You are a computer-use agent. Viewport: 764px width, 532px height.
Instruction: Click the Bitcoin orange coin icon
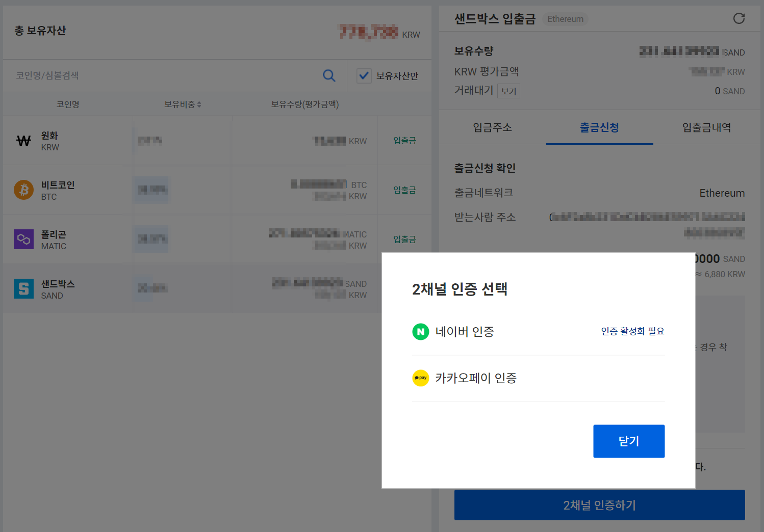point(23,190)
